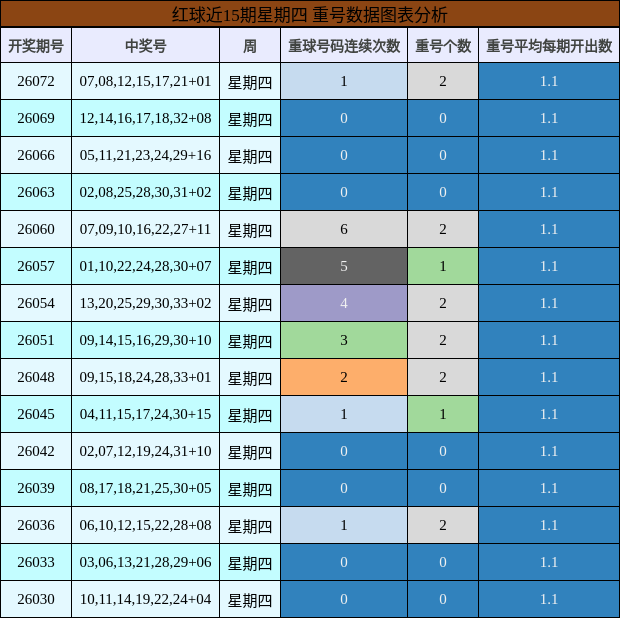Click consecutive count 1 in row 26036
The width and height of the screenshot is (620, 618).
tap(344, 525)
